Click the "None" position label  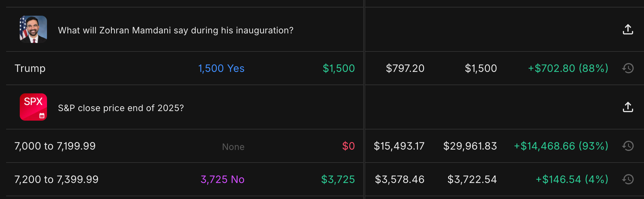233,147
